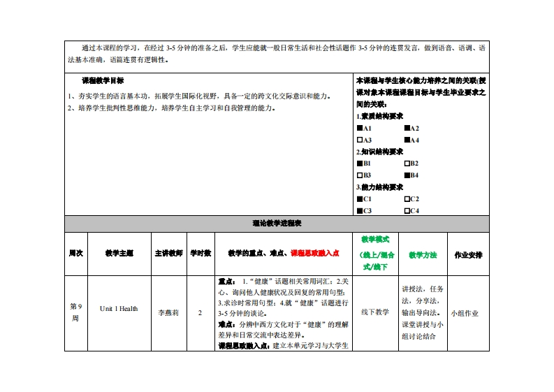
Task: Select the teacher name 李燕莉 cell
Action: [169, 313]
